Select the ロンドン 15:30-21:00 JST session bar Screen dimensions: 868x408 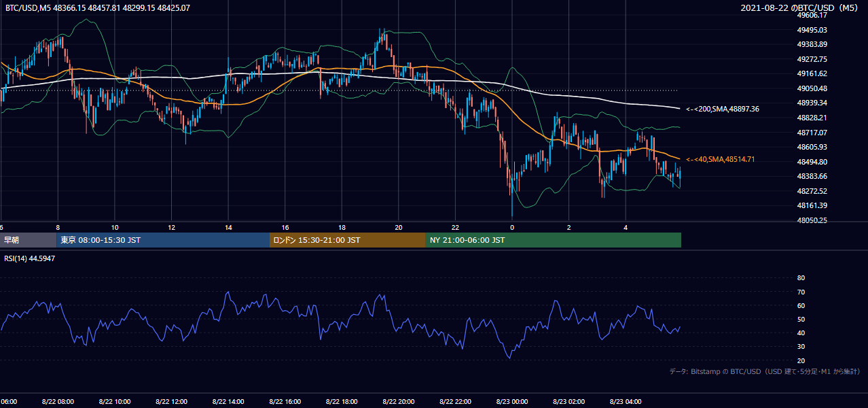coord(348,240)
